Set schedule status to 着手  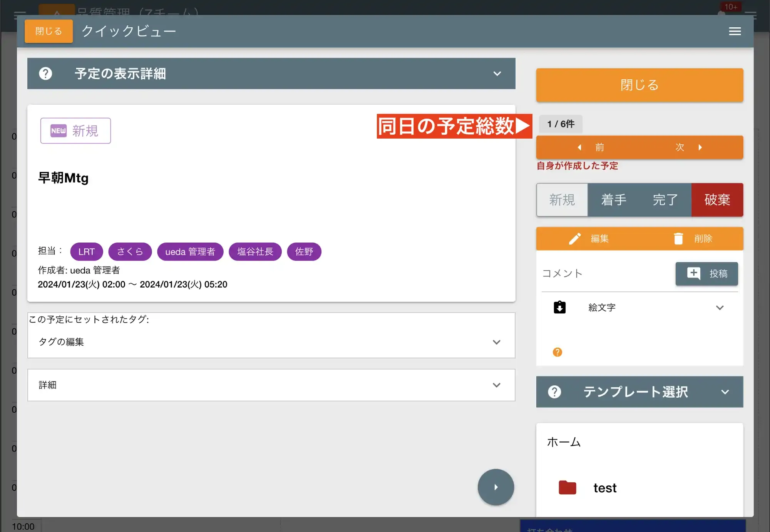pos(613,200)
